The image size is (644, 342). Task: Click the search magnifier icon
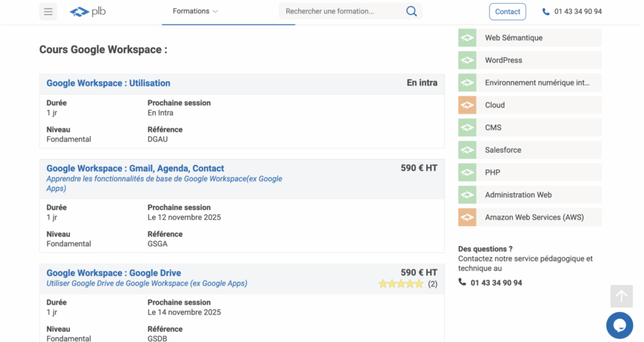(411, 11)
